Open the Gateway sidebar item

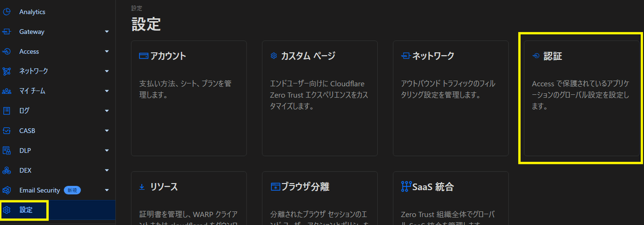pos(57,32)
